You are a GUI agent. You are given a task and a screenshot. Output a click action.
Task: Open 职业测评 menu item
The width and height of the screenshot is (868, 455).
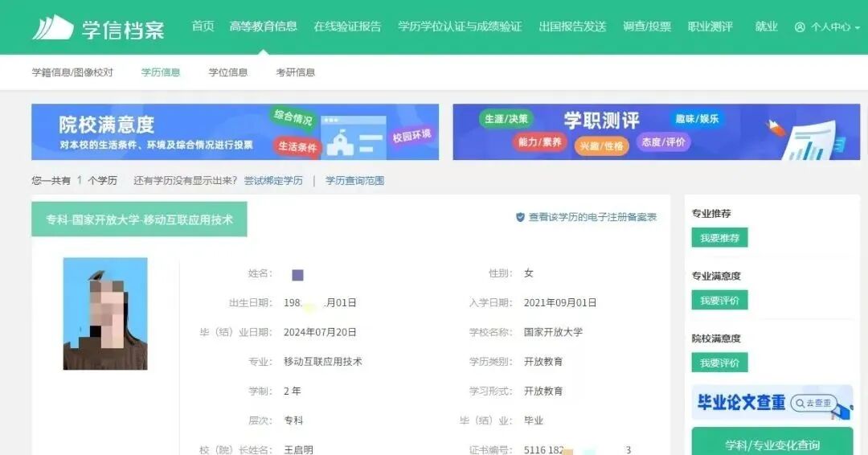710,27
